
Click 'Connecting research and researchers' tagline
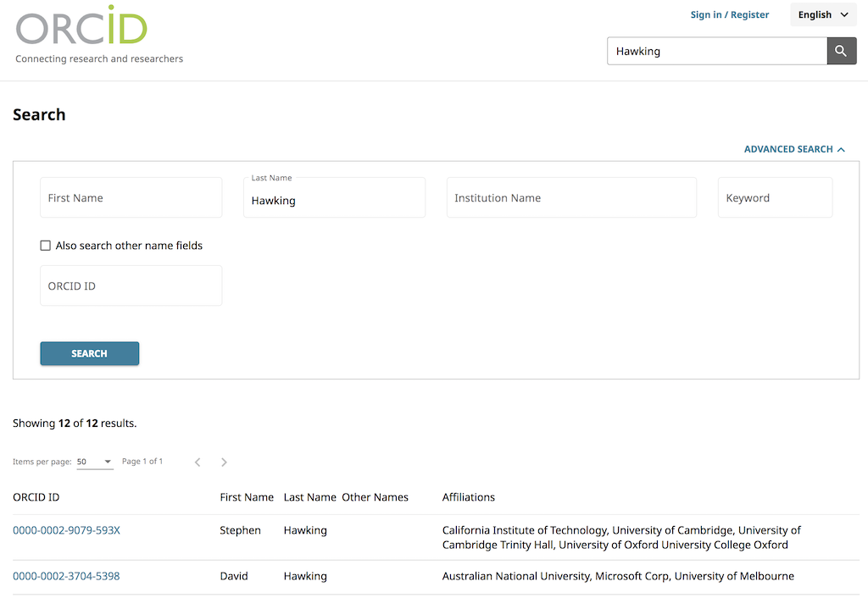tap(99, 58)
